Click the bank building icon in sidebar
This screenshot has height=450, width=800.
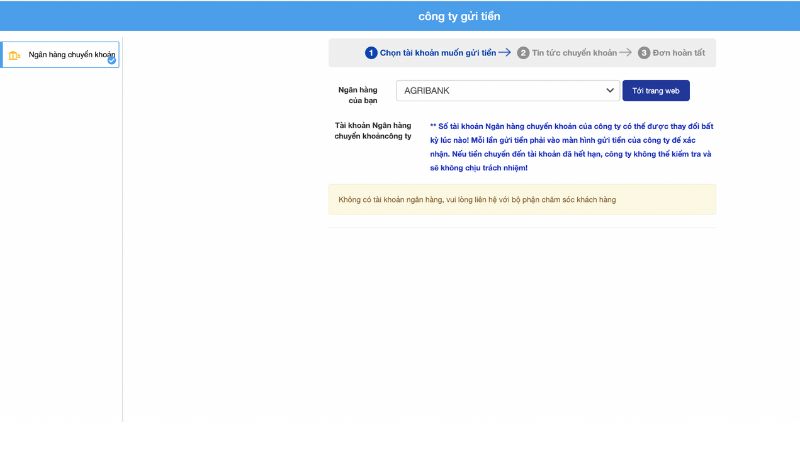click(x=14, y=55)
